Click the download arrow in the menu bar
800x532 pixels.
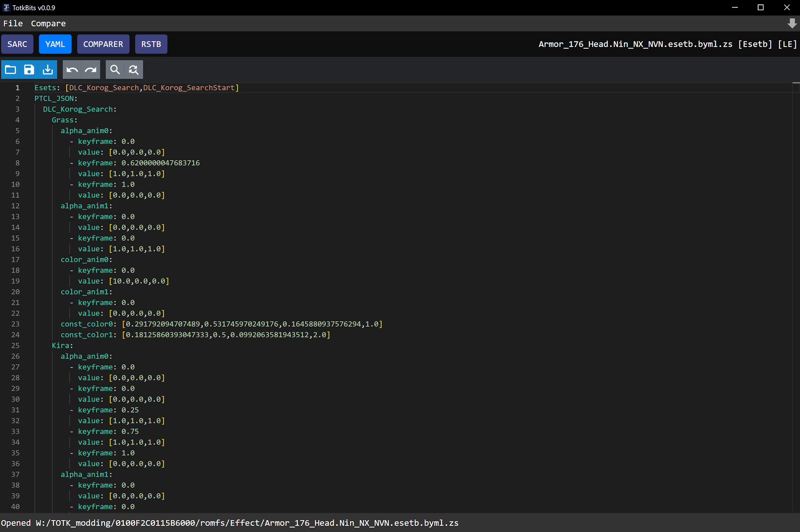(x=792, y=24)
